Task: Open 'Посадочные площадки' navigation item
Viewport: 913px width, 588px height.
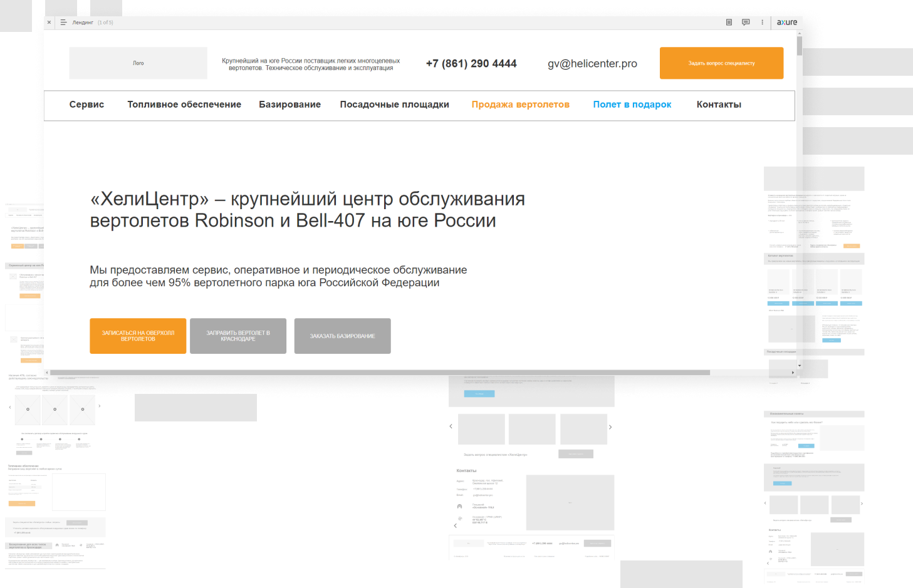Action: [x=394, y=105]
